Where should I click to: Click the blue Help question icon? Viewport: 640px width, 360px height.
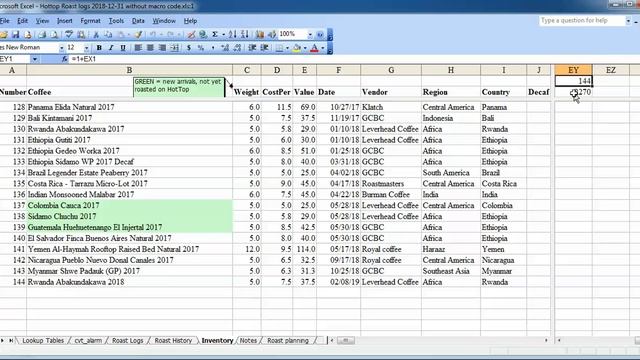coord(320,35)
